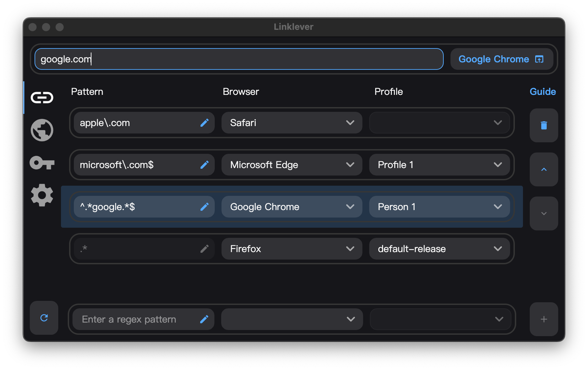The width and height of the screenshot is (588, 370).
Task: Switch to the globe browsers sidebar tab
Action: click(x=42, y=130)
